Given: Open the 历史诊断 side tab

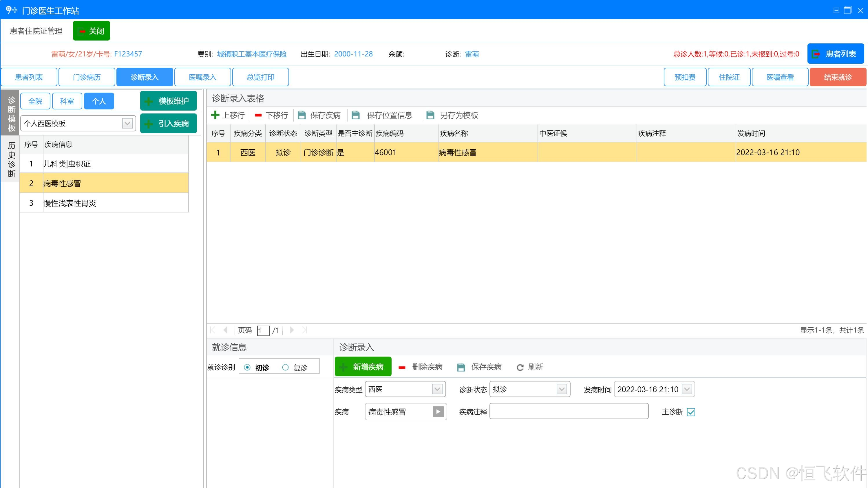Looking at the screenshot, I should [x=12, y=159].
